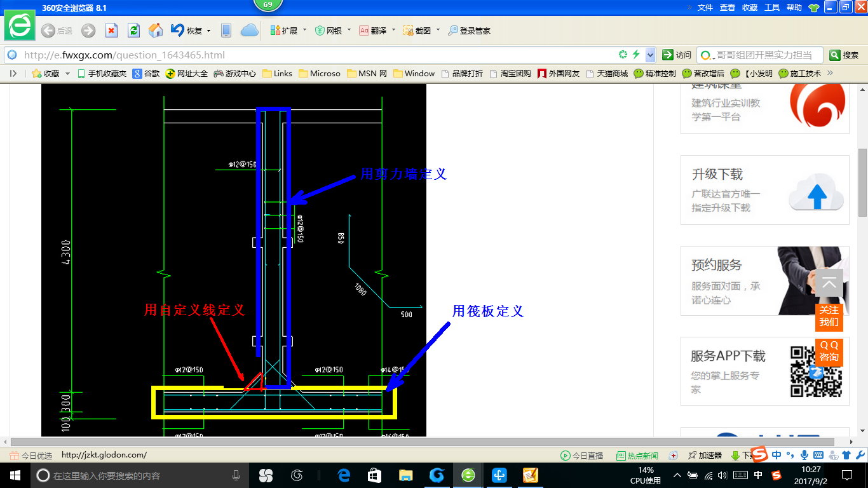This screenshot has height=488, width=868.
Task: Expand the dropdown arrow beside 网银
Action: [349, 30]
